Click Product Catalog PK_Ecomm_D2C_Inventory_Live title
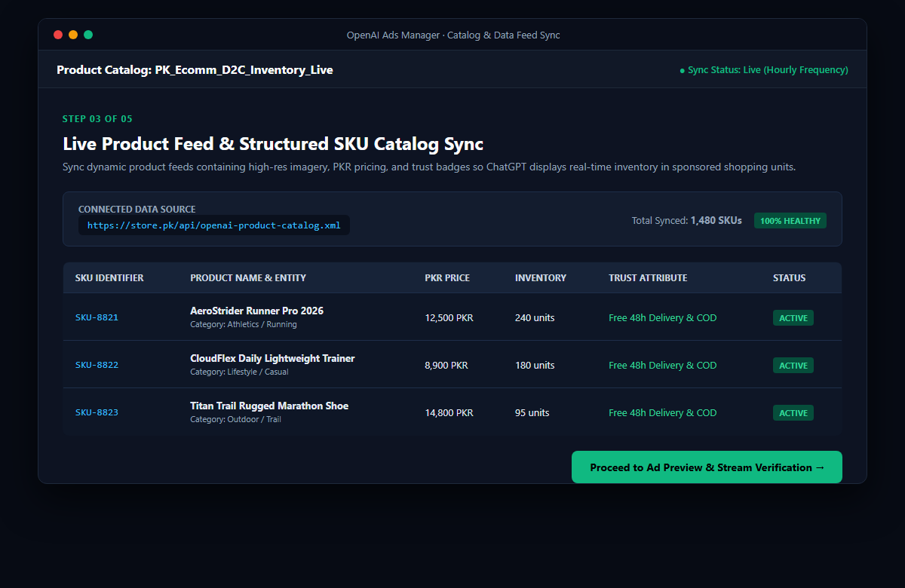The width and height of the screenshot is (905, 588). [195, 70]
